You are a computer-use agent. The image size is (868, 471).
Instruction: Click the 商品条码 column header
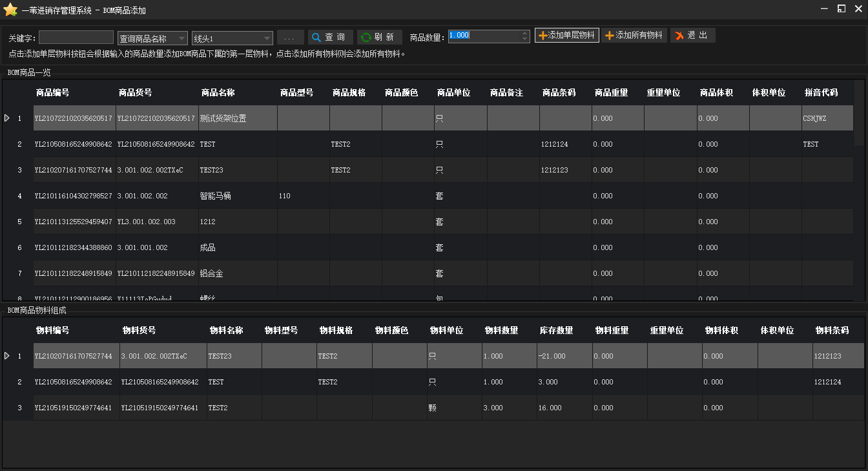pos(559,93)
